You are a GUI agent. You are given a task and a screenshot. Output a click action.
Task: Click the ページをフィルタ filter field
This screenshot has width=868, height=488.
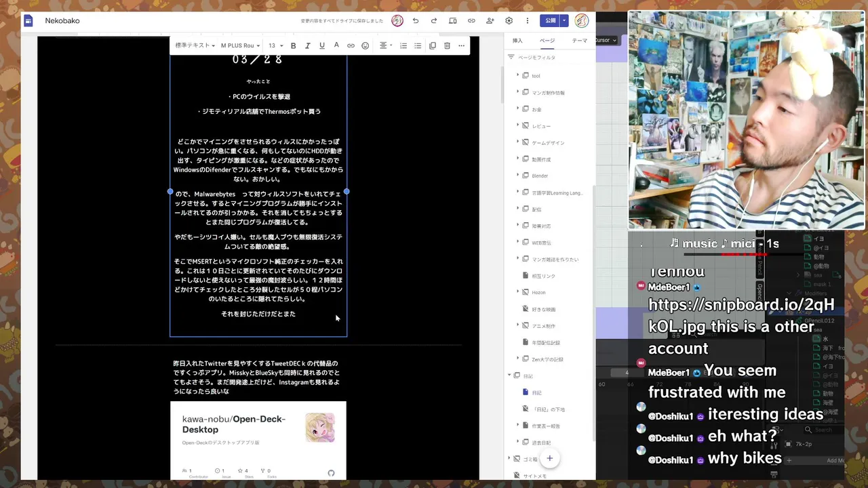point(549,58)
